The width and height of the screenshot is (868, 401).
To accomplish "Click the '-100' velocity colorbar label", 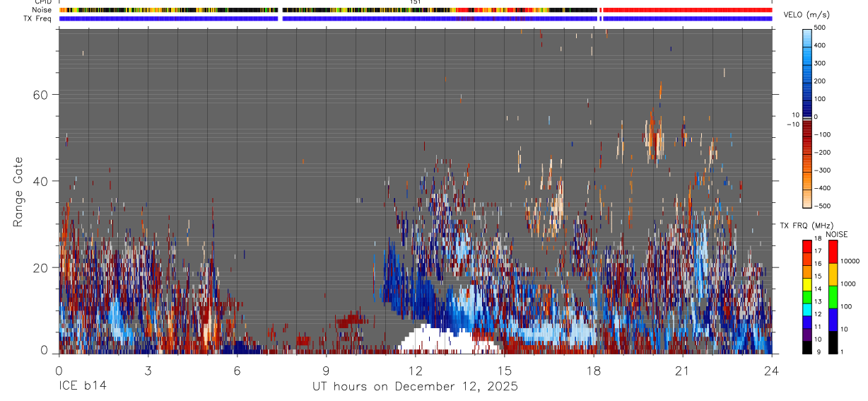I will point(822,134).
